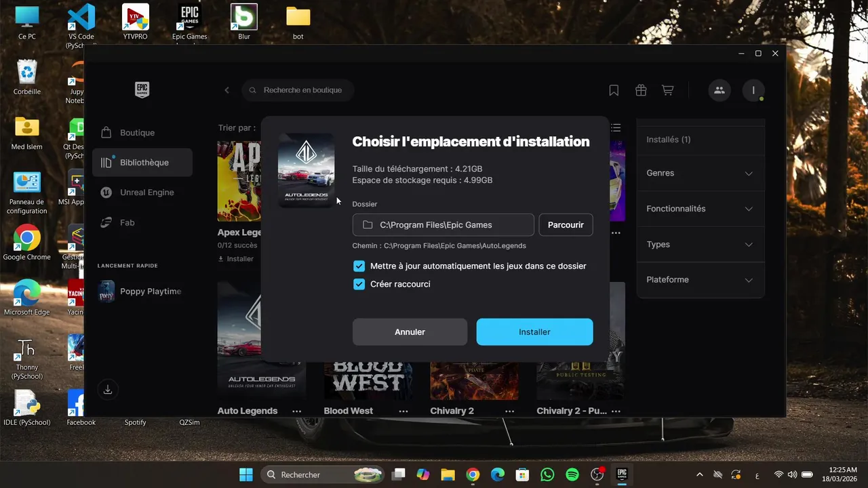Open Panneau de configuration desktop icon
This screenshot has height=488, width=868.
(27, 192)
